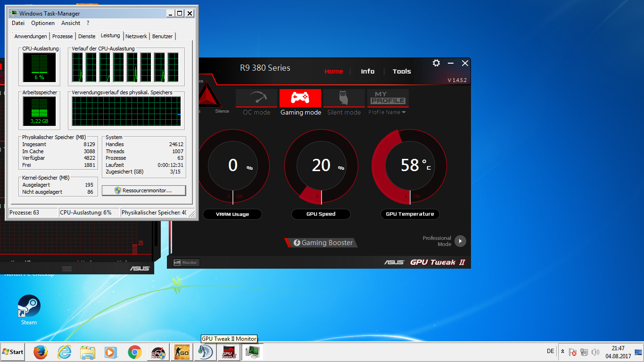
Task: Open the Optionen menu in Task Manager
Action: [43, 23]
